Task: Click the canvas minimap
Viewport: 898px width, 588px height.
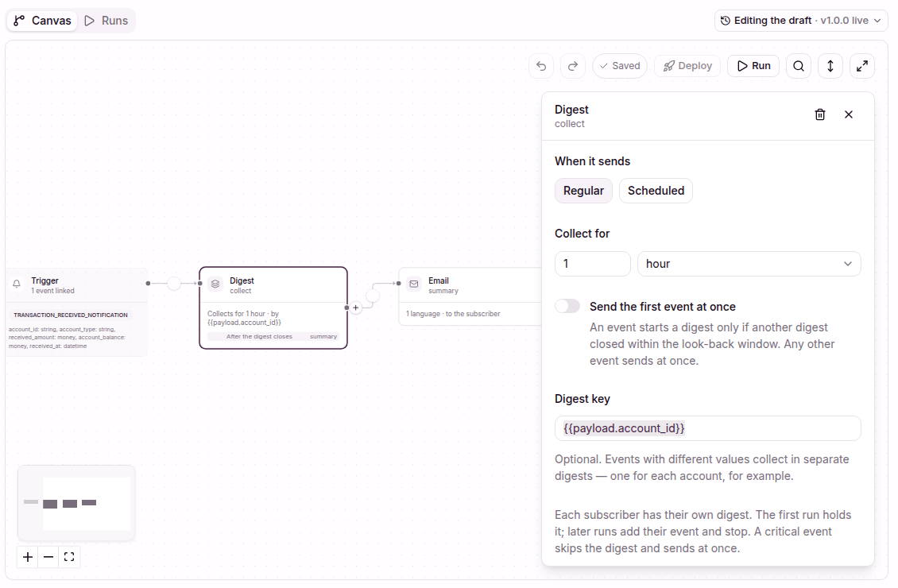Action: [x=77, y=503]
